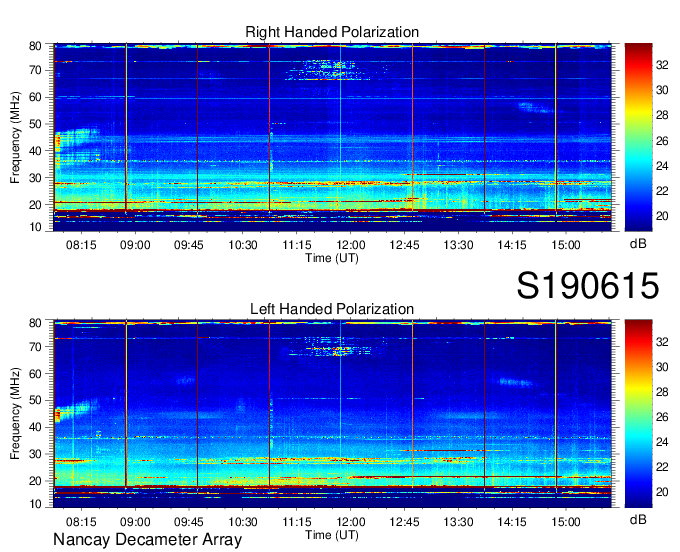This screenshot has height=552, width=680.
Task: Click the 10:30 tick on the bottom time axis
Action: [243, 521]
